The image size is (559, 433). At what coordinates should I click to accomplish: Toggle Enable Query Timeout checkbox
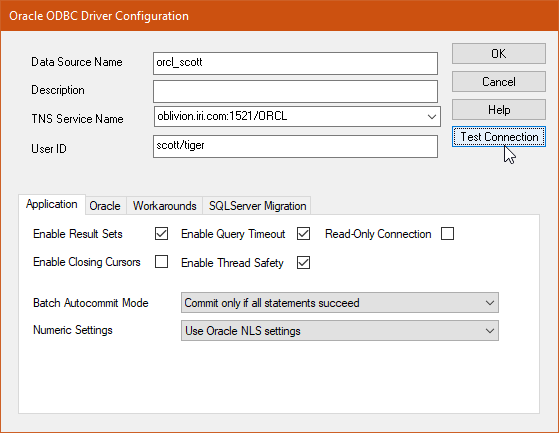[303, 234]
